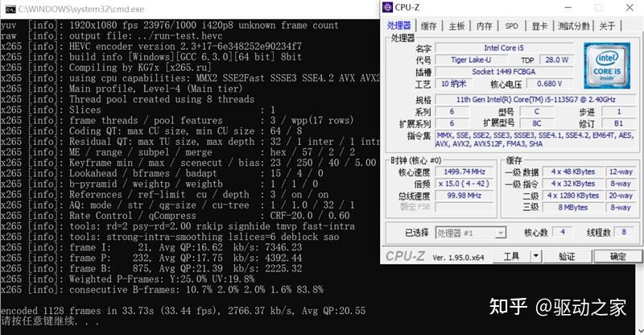
Task: Click the Thread pool created using 8 threads line
Action: (128, 100)
